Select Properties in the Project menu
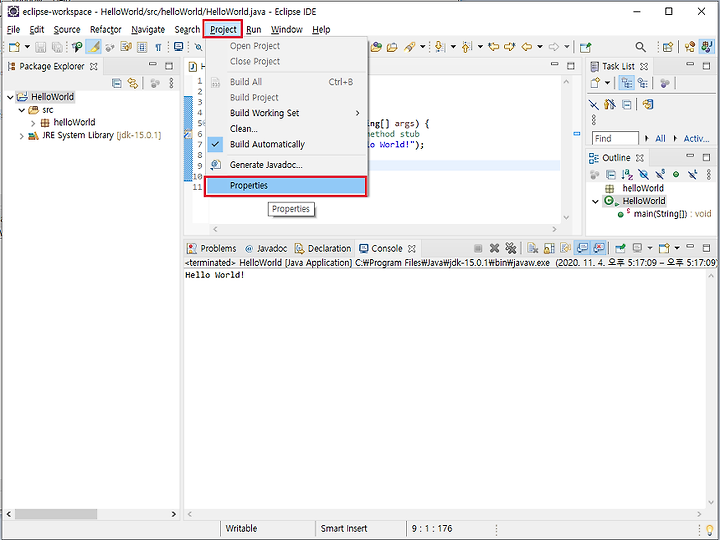 (x=286, y=186)
